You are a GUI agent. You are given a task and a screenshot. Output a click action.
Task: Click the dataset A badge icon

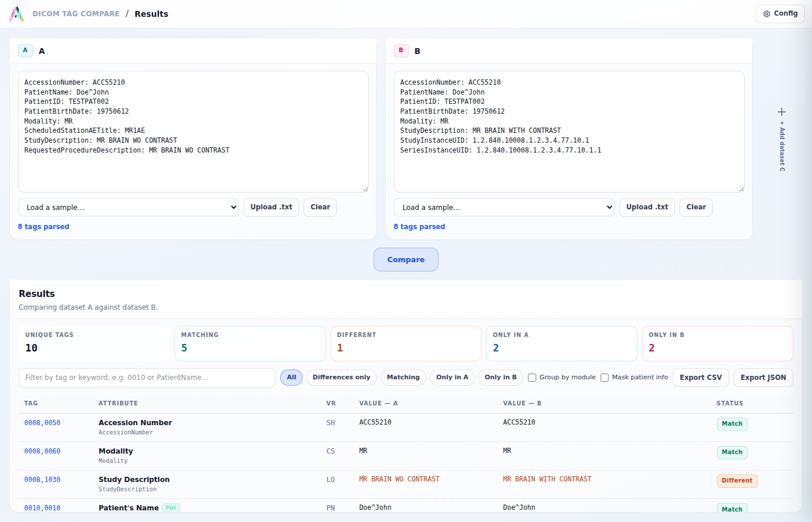pos(25,50)
